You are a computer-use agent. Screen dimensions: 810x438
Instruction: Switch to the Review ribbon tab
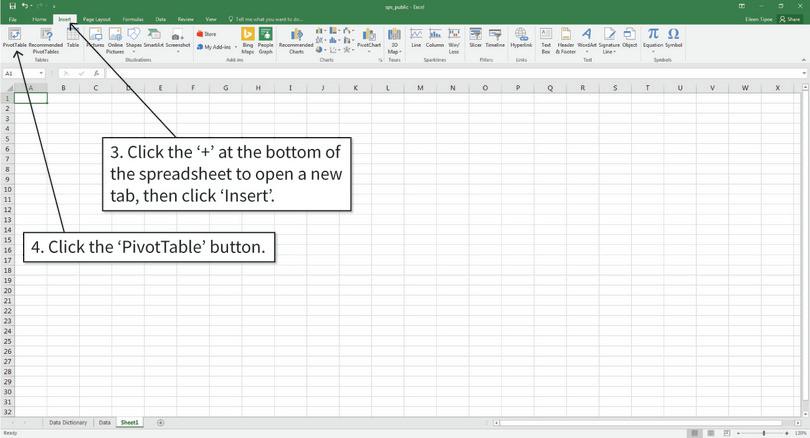tap(185, 19)
